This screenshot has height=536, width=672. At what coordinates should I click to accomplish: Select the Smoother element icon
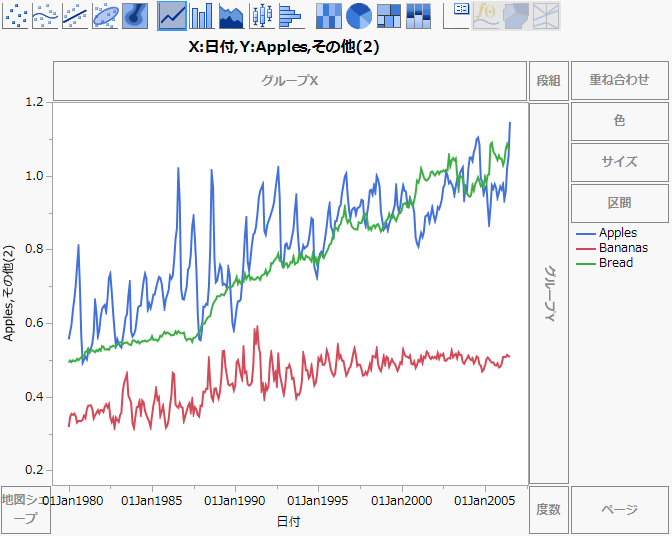(x=46, y=15)
